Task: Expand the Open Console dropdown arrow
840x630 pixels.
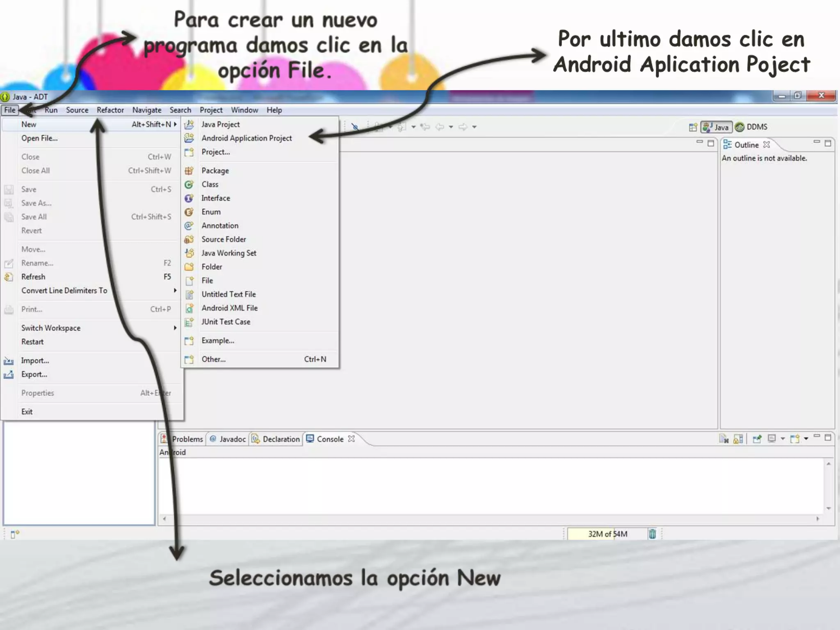Action: [806, 439]
